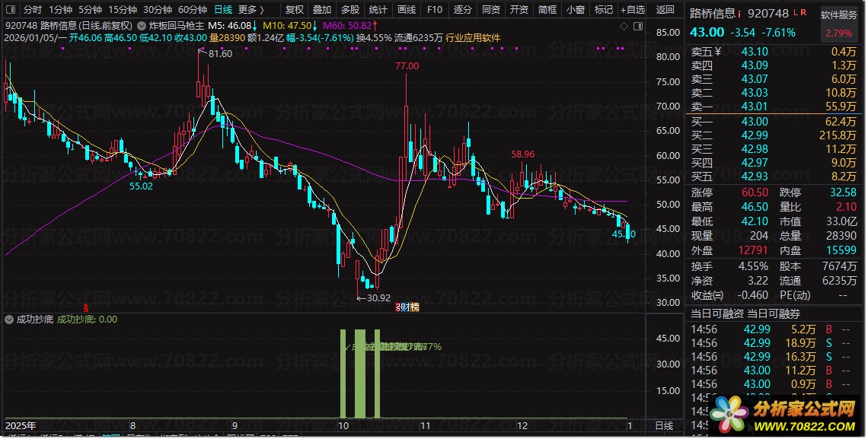Click the split-window icon next to the diamond
The width and height of the screenshot is (868, 439).
point(638,26)
